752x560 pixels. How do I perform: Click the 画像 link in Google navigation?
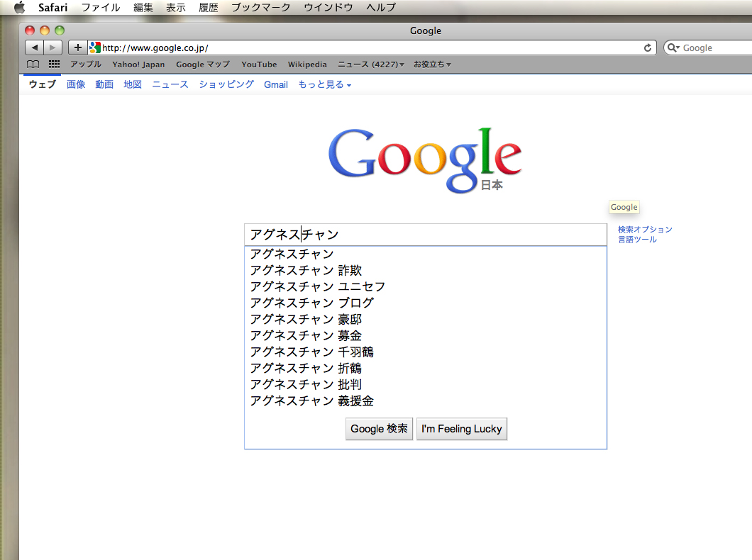[76, 84]
